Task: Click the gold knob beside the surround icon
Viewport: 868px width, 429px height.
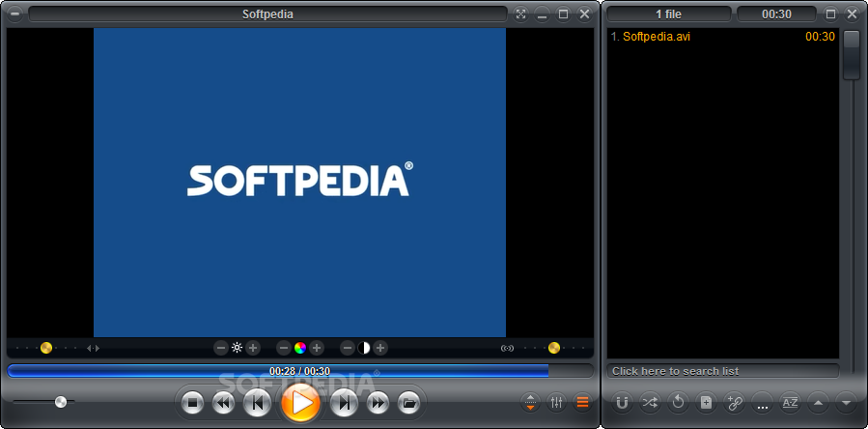Action: point(554,348)
